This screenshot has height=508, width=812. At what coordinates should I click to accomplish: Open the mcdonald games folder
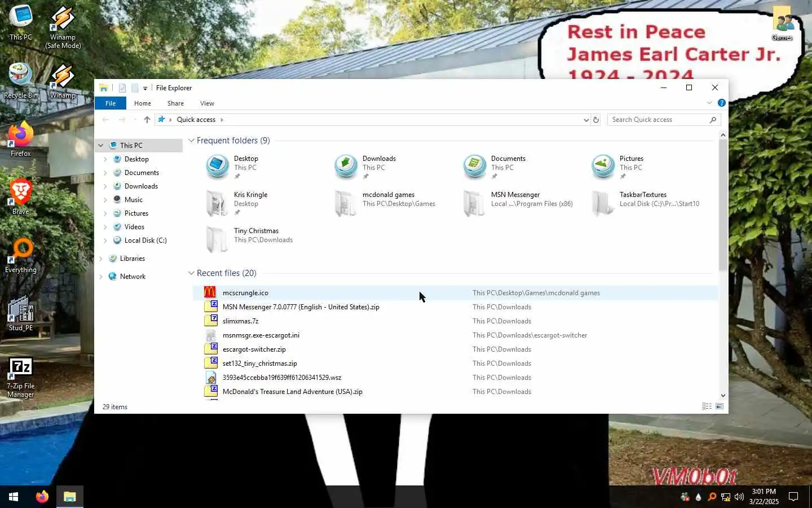385,203
